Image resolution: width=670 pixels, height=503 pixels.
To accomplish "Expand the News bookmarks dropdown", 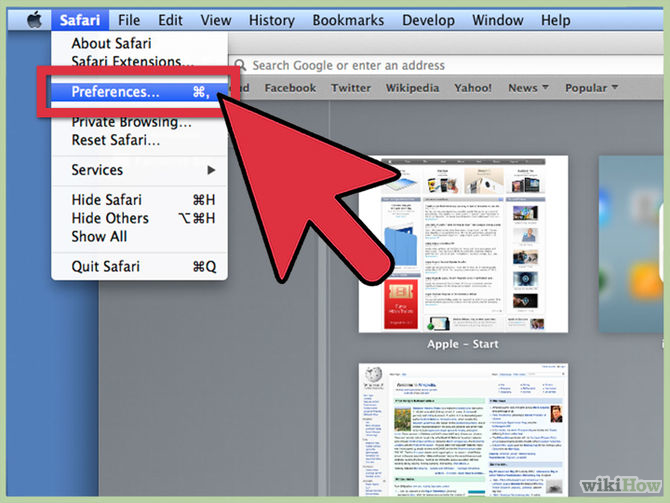I will coord(528,88).
